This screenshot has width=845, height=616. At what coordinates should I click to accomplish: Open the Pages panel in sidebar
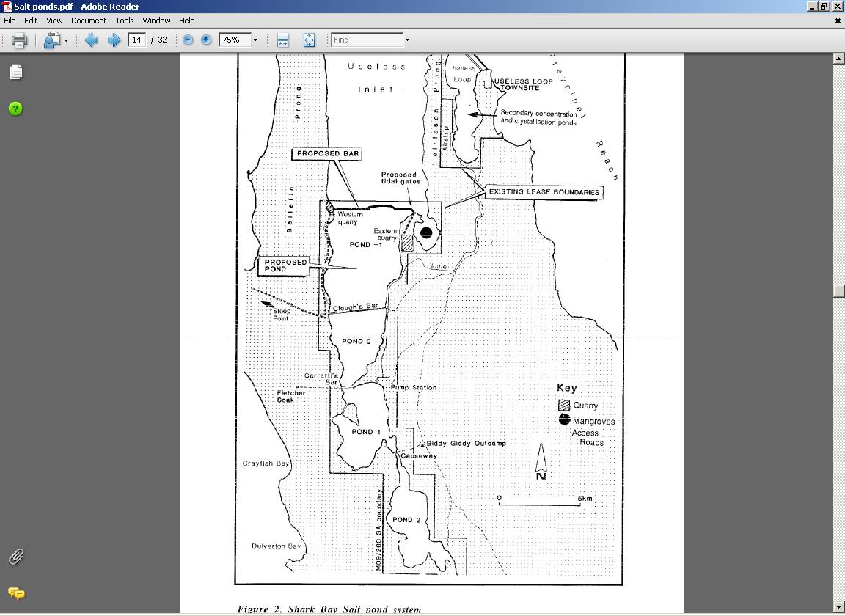16,72
